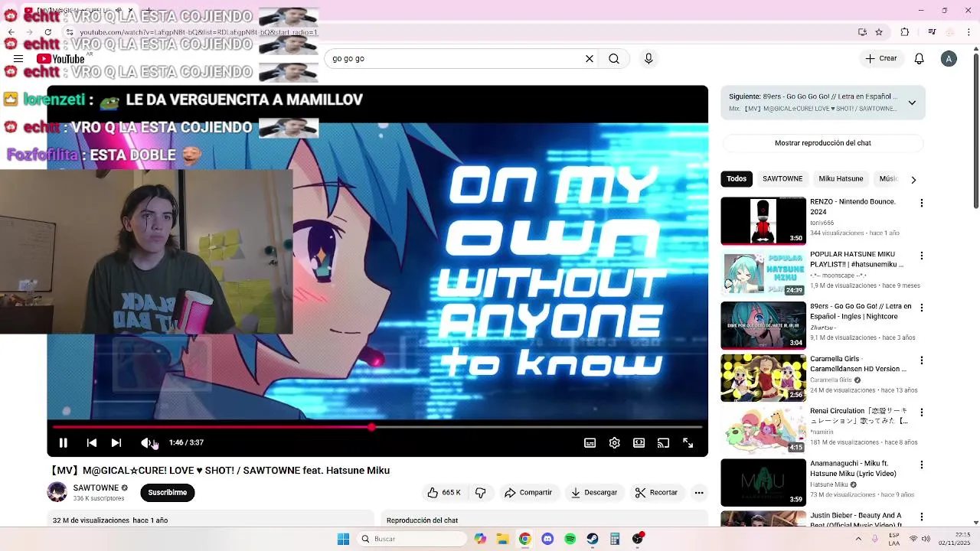Start voice search with microphone

(648, 58)
